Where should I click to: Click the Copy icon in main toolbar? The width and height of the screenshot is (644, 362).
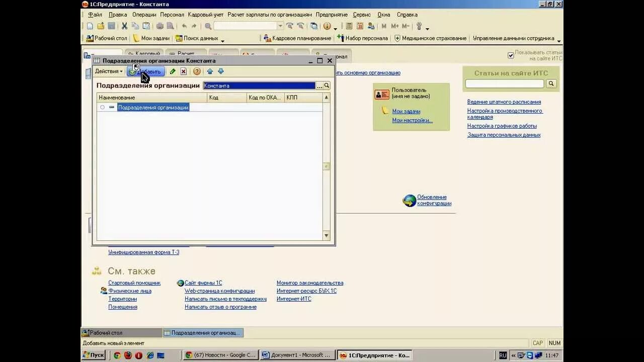(135, 26)
